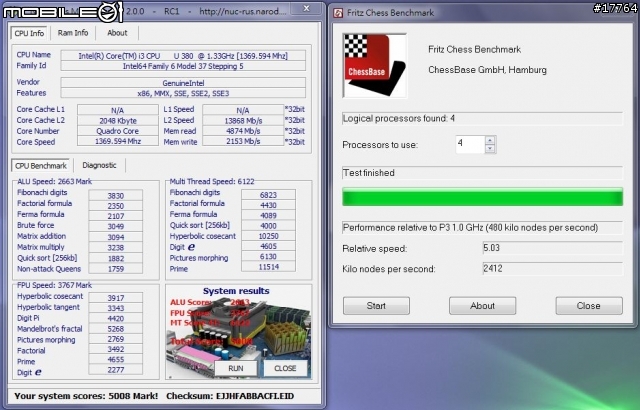Increase Processors to use with up arrow

tap(490, 140)
